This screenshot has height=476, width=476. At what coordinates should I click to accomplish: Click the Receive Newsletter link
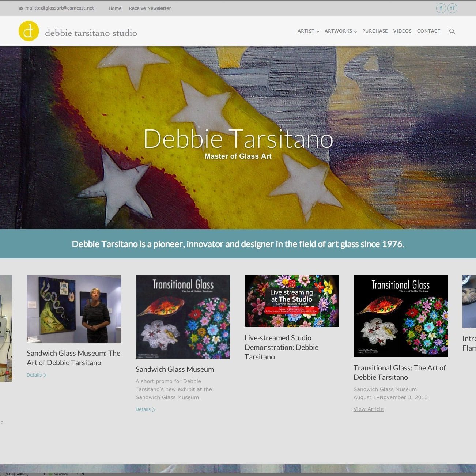click(x=150, y=8)
